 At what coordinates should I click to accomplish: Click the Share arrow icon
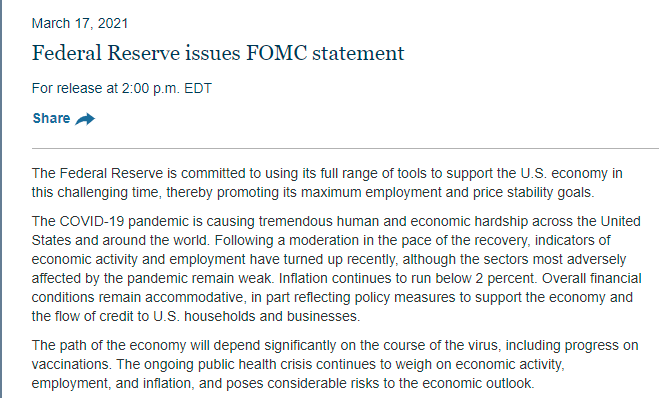[85, 119]
